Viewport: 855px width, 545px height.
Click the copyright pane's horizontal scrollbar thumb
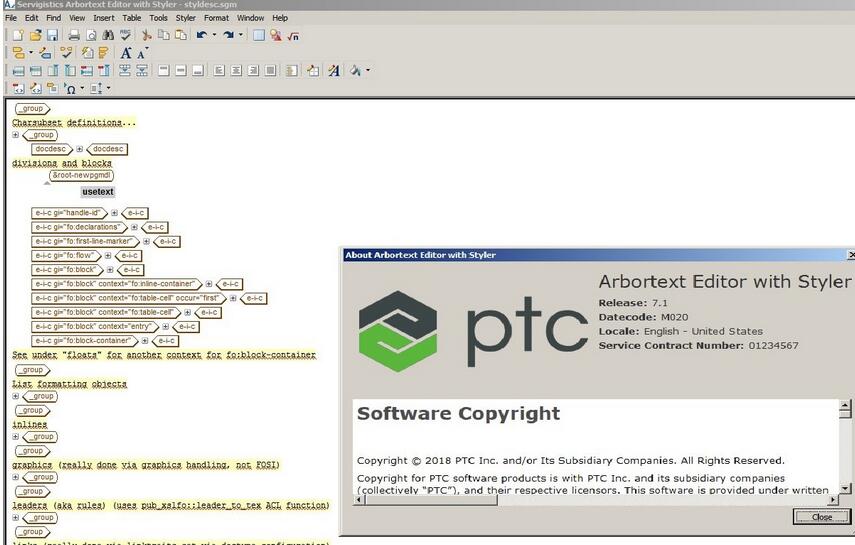[430, 500]
